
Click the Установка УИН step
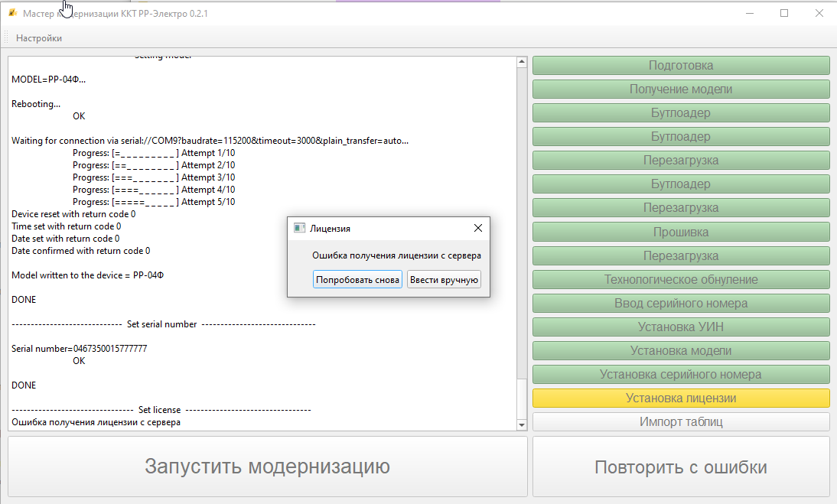coord(681,327)
